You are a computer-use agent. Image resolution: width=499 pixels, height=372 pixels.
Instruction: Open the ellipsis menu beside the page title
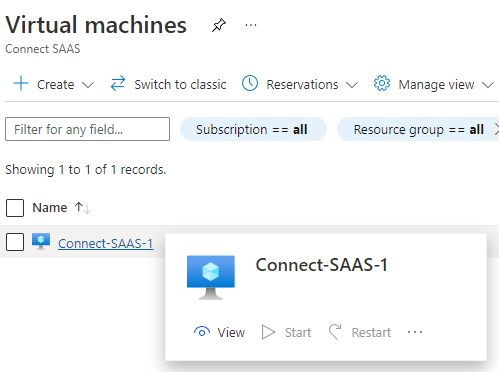(251, 25)
